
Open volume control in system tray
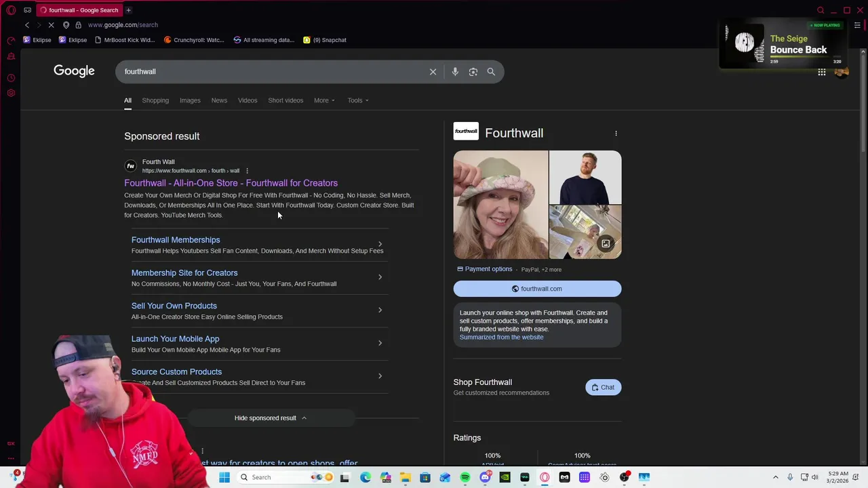pos(815,477)
